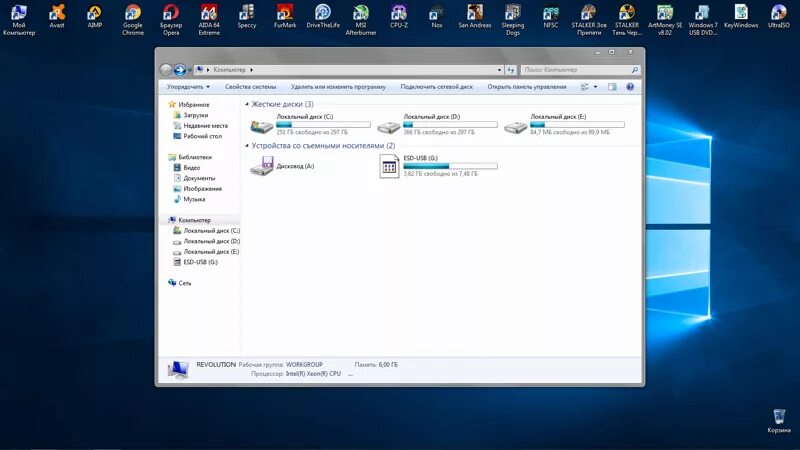The width and height of the screenshot is (800, 450).
Task: Open Explorer help question mark icon
Action: click(x=630, y=87)
